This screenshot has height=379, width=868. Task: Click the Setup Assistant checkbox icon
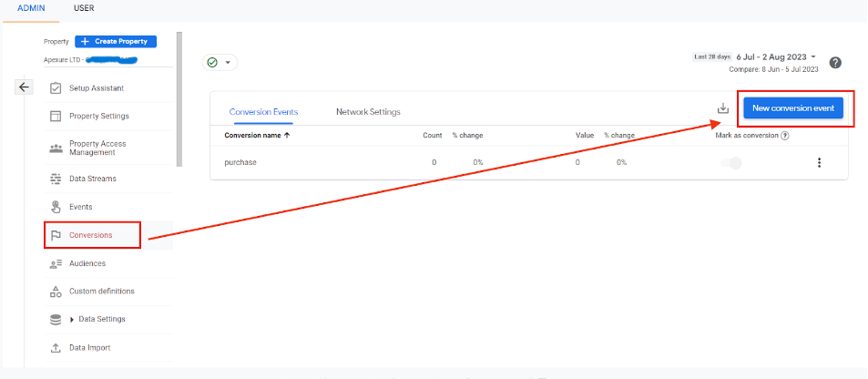[56, 88]
